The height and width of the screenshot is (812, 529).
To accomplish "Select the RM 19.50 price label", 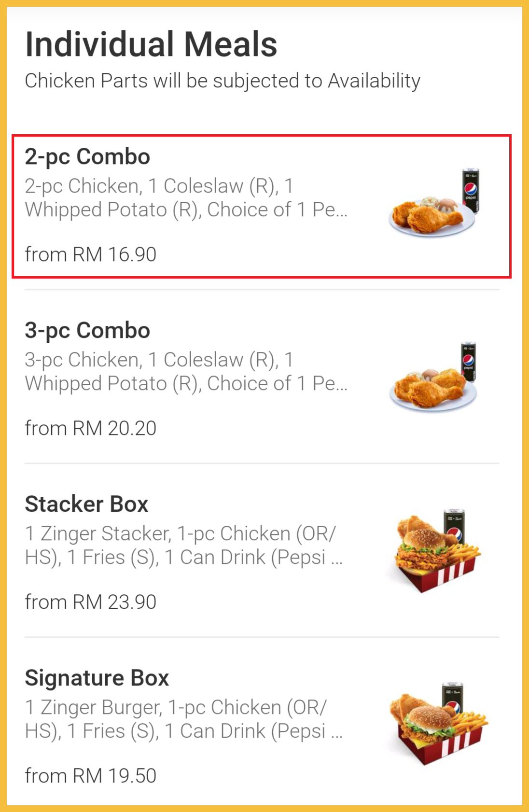I will 91,776.
